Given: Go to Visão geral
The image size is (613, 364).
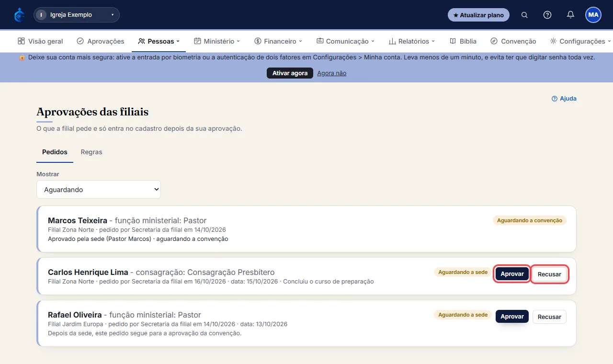Looking at the screenshot, I should pyautogui.click(x=40, y=41).
